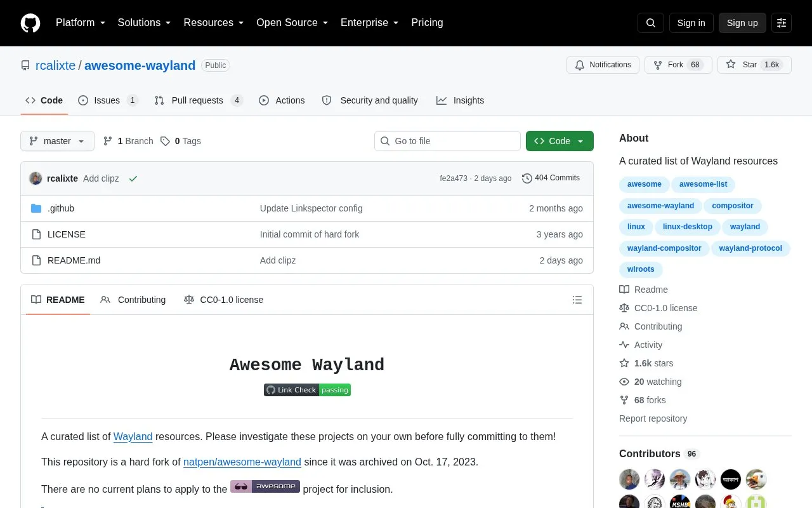The height and width of the screenshot is (508, 812).
Task: Click the tag icon beside 0 Tags
Action: point(165,141)
